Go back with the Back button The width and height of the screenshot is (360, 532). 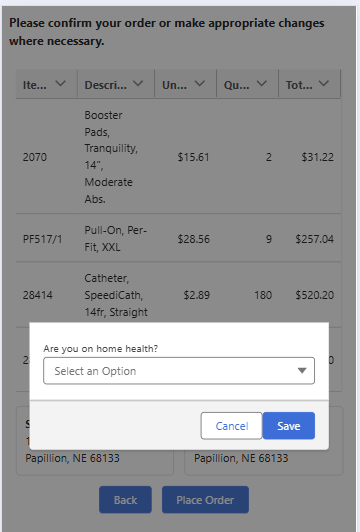(125, 500)
